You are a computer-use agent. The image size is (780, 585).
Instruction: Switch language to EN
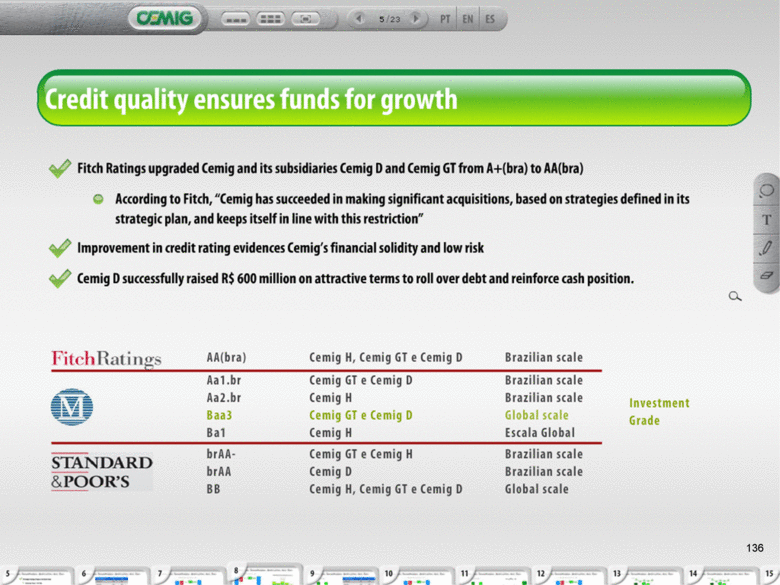[468, 19]
